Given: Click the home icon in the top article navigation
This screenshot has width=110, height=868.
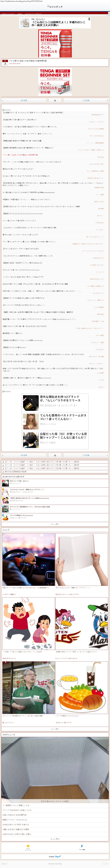Looking at the screenshot, I should point(55,100).
